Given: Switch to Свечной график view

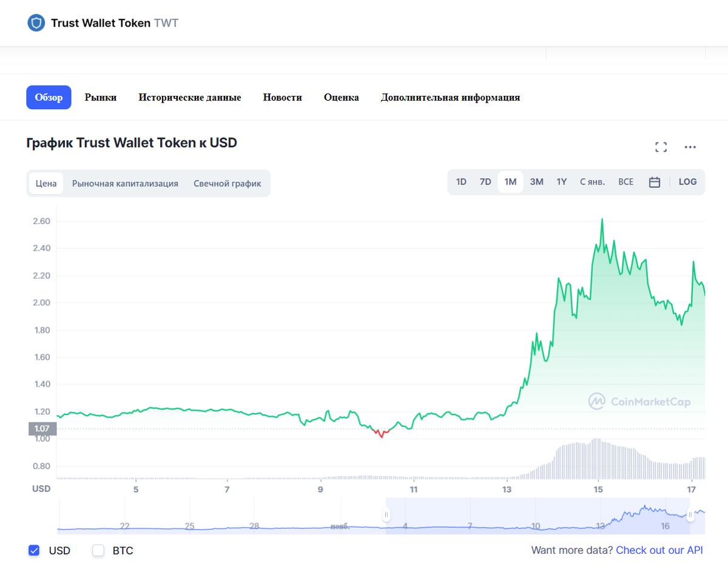Looking at the screenshot, I should (x=227, y=183).
